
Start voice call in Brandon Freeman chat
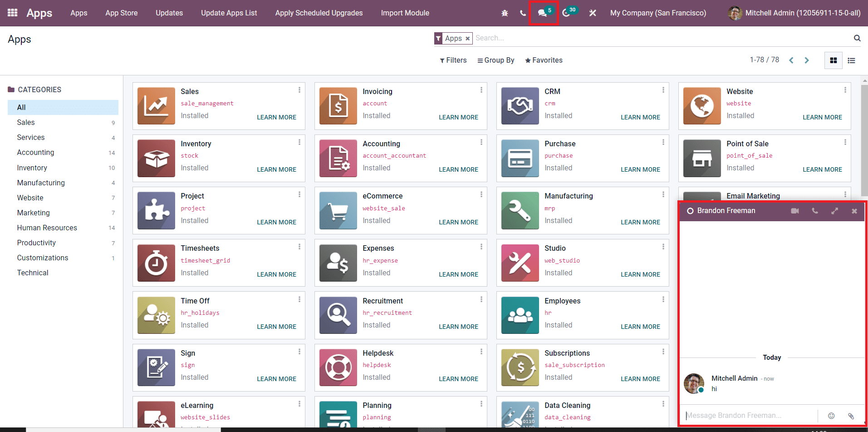(x=815, y=211)
